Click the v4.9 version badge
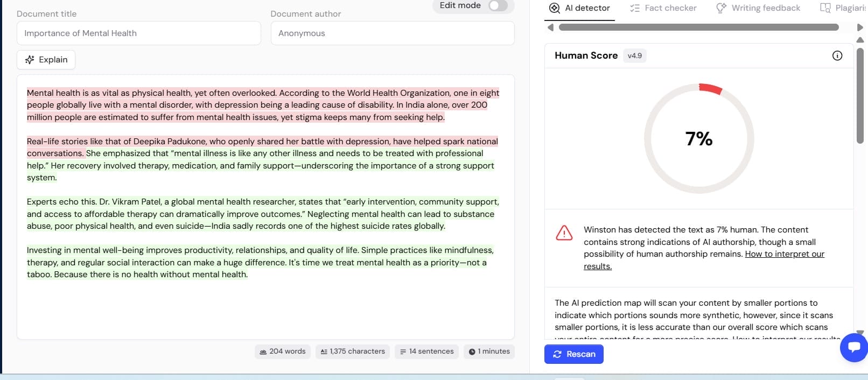Image resolution: width=868 pixels, height=380 pixels. (635, 55)
